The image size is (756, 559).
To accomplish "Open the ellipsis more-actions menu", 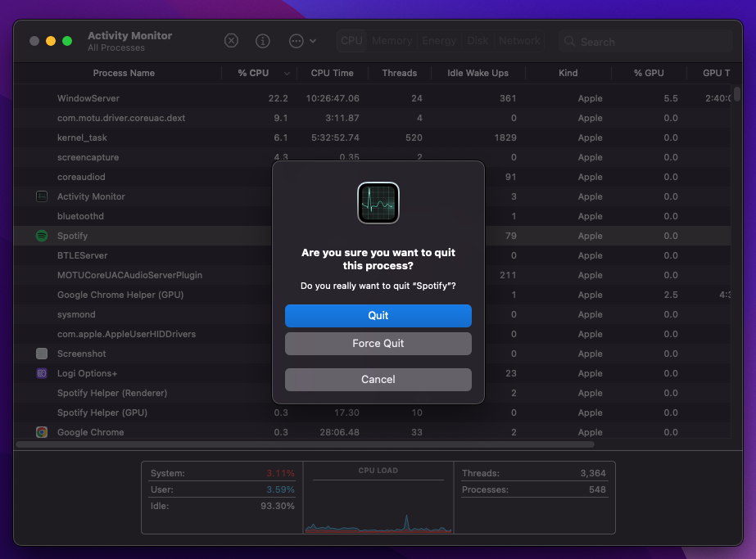I will (302, 41).
